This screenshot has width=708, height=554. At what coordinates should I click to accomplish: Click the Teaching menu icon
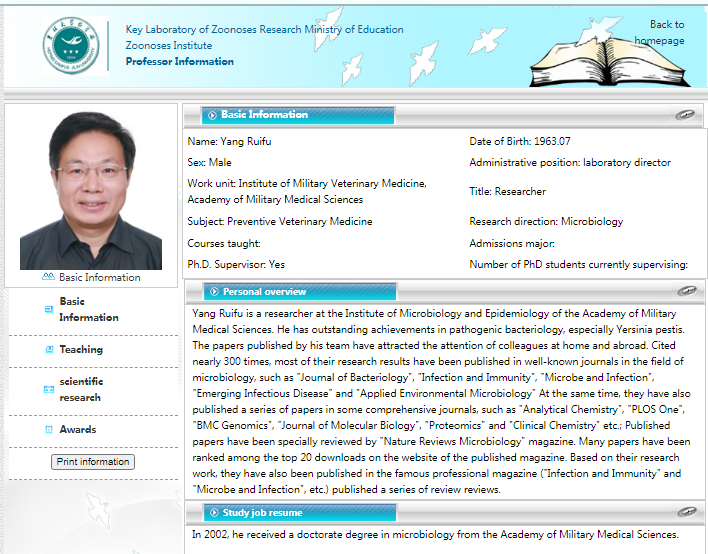pyautogui.click(x=48, y=350)
